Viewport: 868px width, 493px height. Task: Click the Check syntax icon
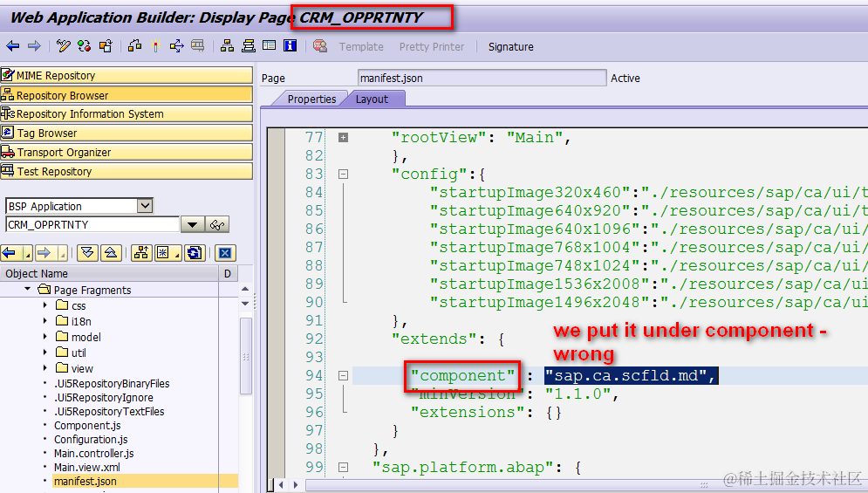134,46
